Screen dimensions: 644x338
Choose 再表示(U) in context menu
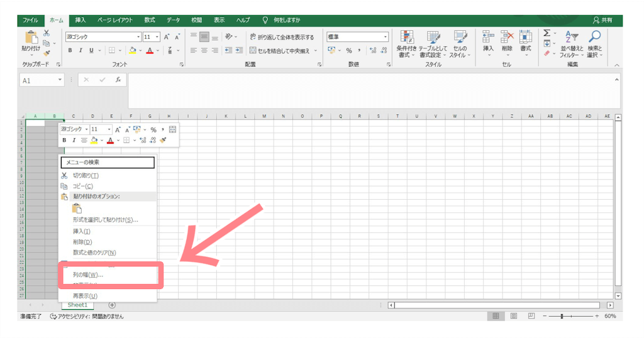pos(108,296)
